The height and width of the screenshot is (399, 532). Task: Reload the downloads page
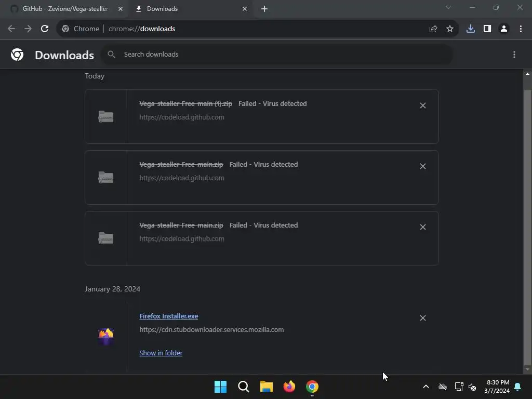pos(45,29)
